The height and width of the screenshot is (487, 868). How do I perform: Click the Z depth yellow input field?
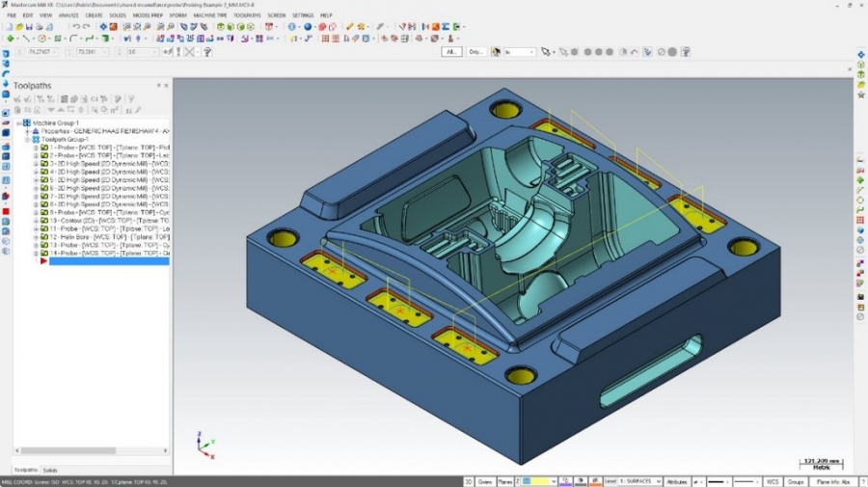[538, 480]
